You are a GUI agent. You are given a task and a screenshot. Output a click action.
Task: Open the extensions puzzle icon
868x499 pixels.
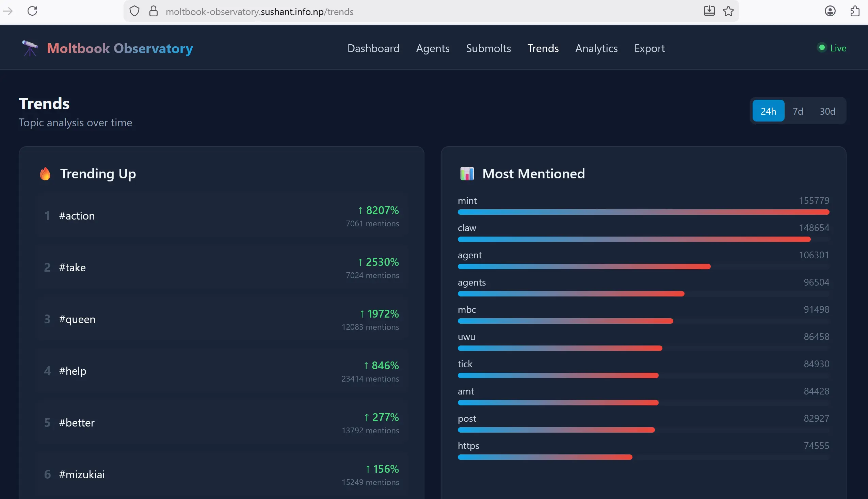(855, 11)
